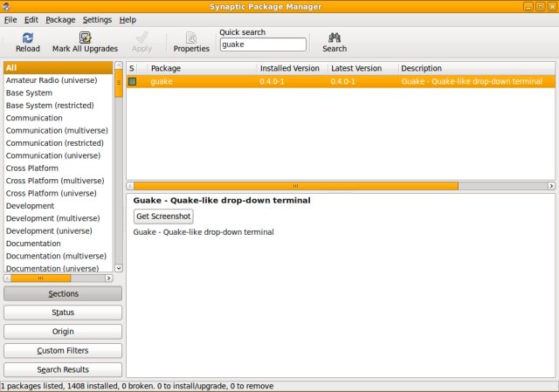Image resolution: width=559 pixels, height=392 pixels.
Task: Select the Cross Platform section
Action: coord(59,168)
